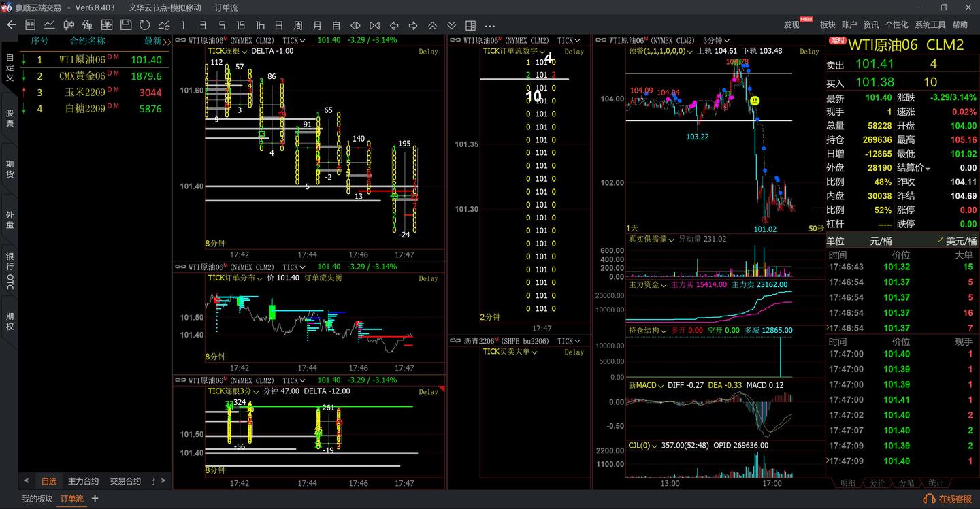The height and width of the screenshot is (509, 980).
Task: Click the compress-chart horizontally icon
Action: tap(374, 25)
